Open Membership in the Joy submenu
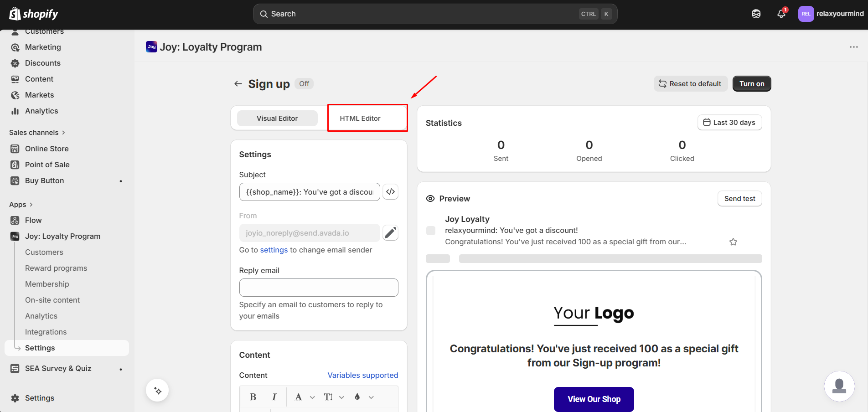This screenshot has width=868, height=412. [47, 284]
